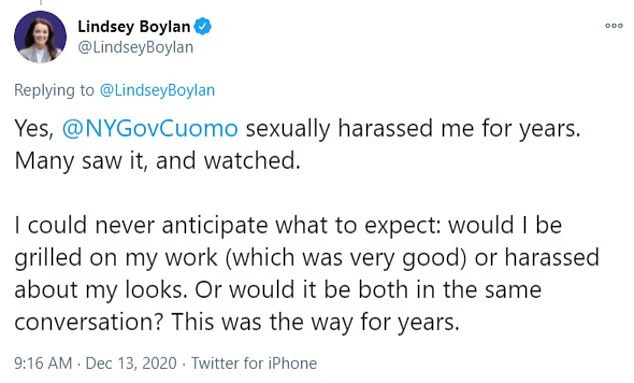Select the Dec 13, 2020 date
634x383 pixels.
(x=131, y=363)
